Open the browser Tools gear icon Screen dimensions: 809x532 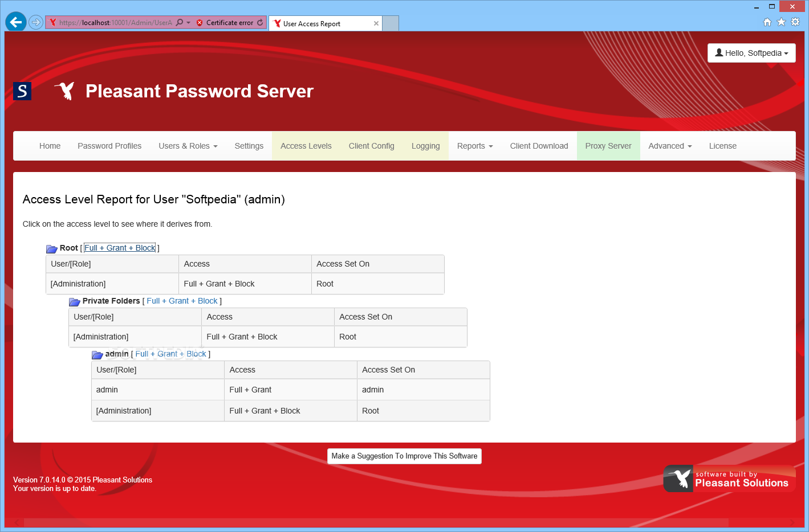(x=795, y=22)
